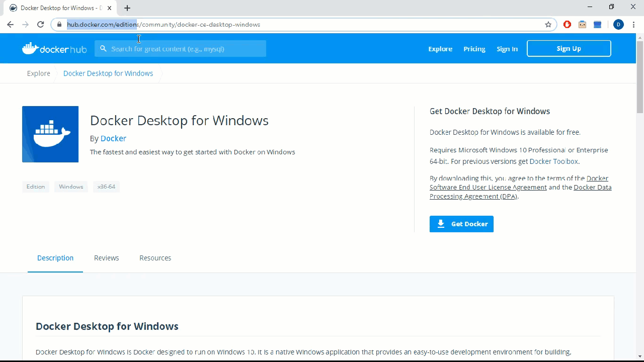Click the 'Get Docker Desktop for Windows' heading

(x=490, y=111)
